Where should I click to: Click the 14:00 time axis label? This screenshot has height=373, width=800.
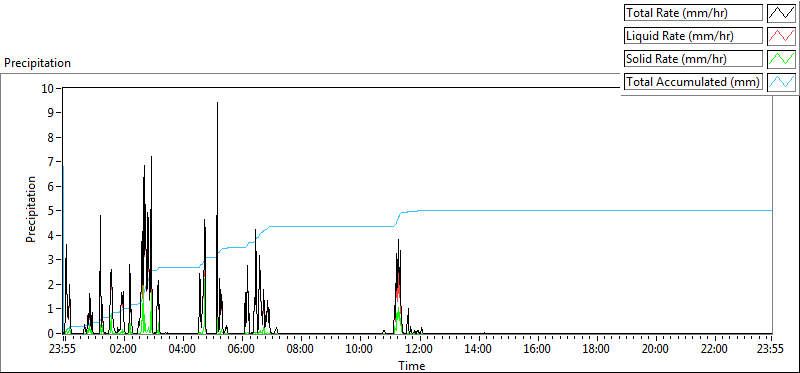click(478, 349)
